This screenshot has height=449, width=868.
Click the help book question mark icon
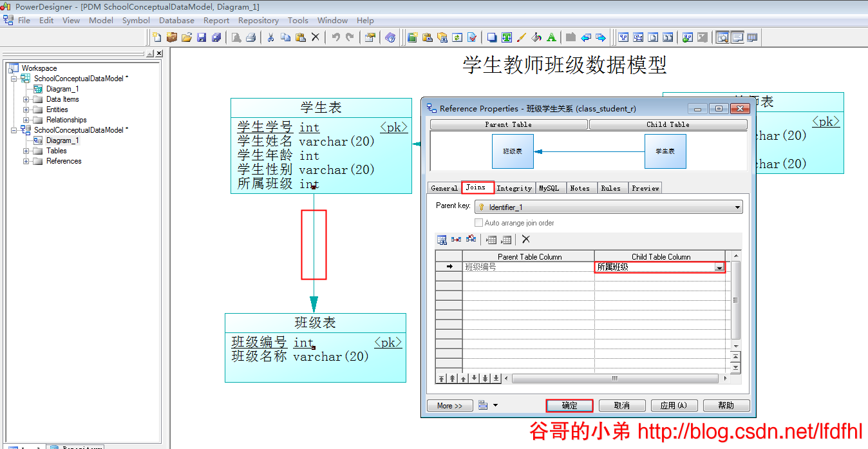point(390,37)
